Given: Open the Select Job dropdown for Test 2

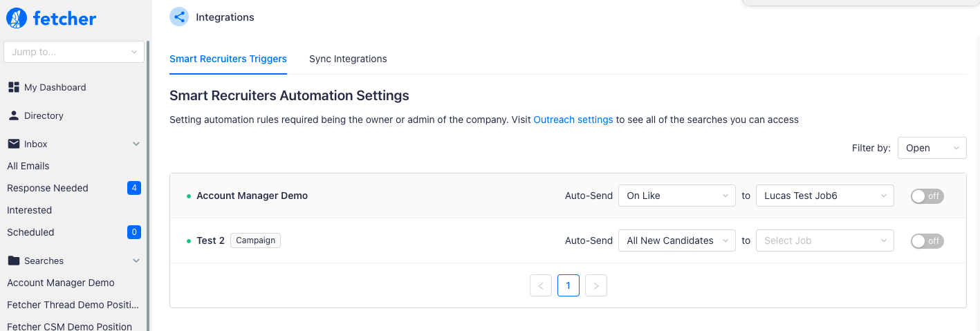Looking at the screenshot, I should coord(825,240).
